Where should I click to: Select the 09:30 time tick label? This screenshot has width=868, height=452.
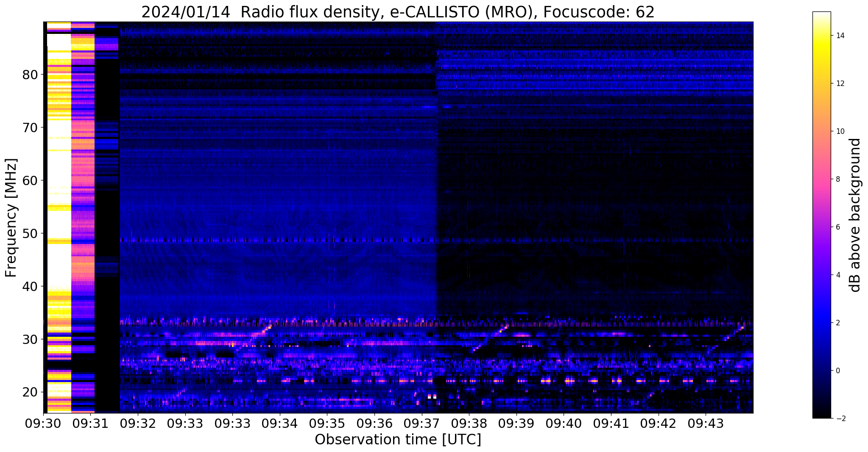pyautogui.click(x=44, y=424)
